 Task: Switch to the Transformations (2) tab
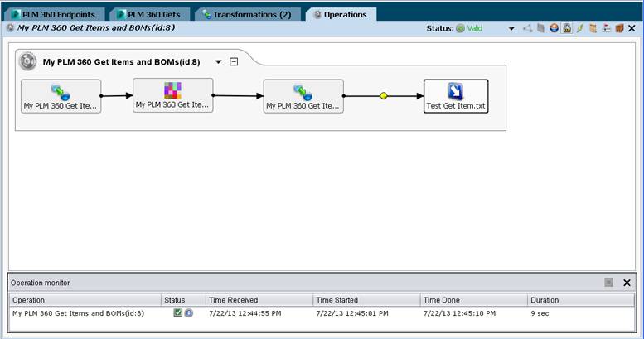(248, 14)
